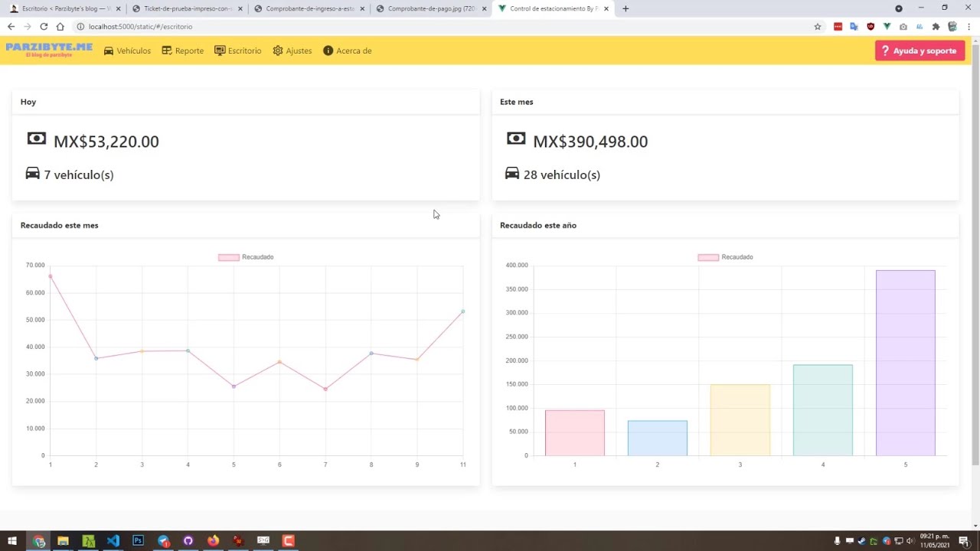Click the pink bar for month 1

coord(575,433)
